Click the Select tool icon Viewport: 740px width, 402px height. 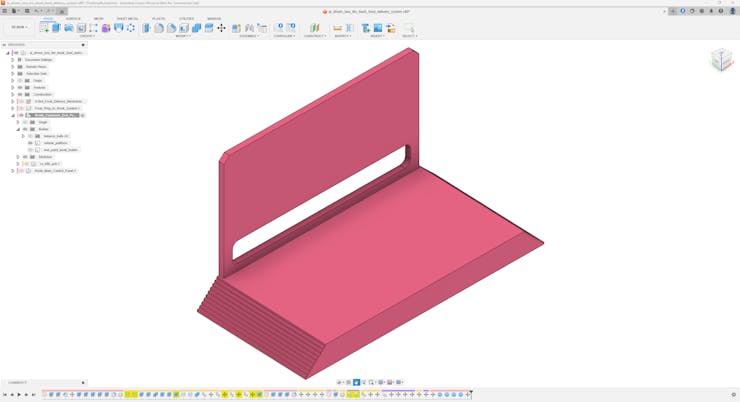pos(408,28)
